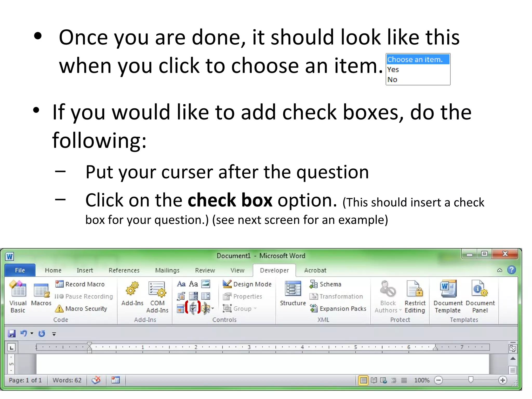Screen dimensions: 532x399
Task: Insert a Date Picker content control
Action: point(181,309)
